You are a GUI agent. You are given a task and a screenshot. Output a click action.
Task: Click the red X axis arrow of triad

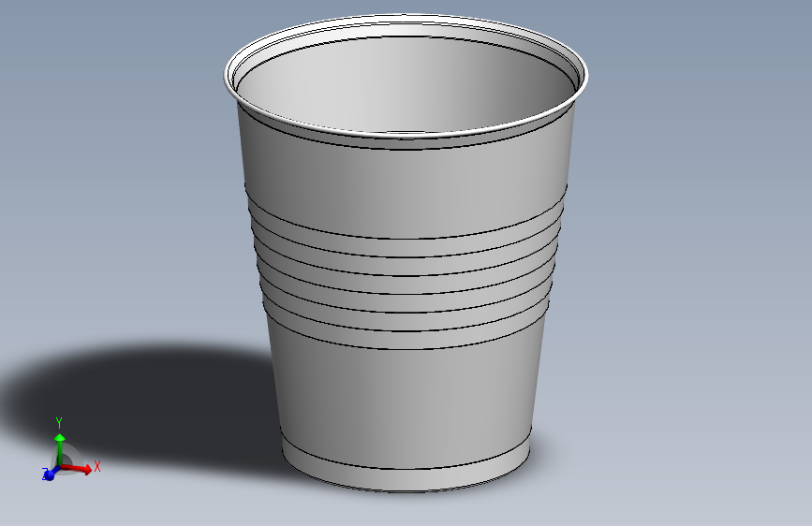[77, 469]
